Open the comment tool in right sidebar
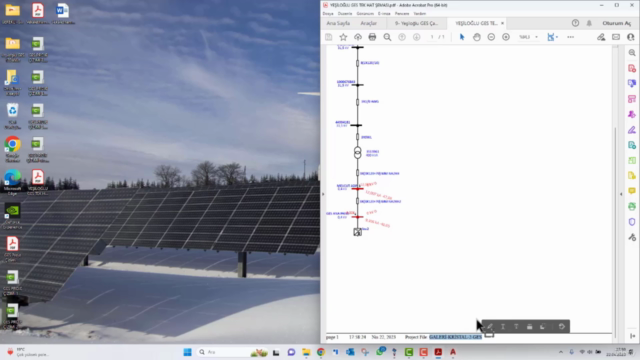This screenshot has height=360, width=640. (x=632, y=191)
